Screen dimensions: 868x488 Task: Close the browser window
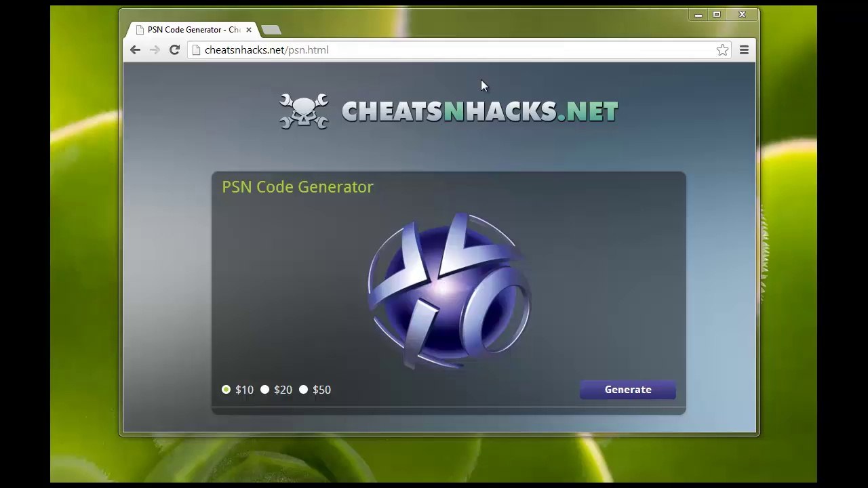(742, 14)
